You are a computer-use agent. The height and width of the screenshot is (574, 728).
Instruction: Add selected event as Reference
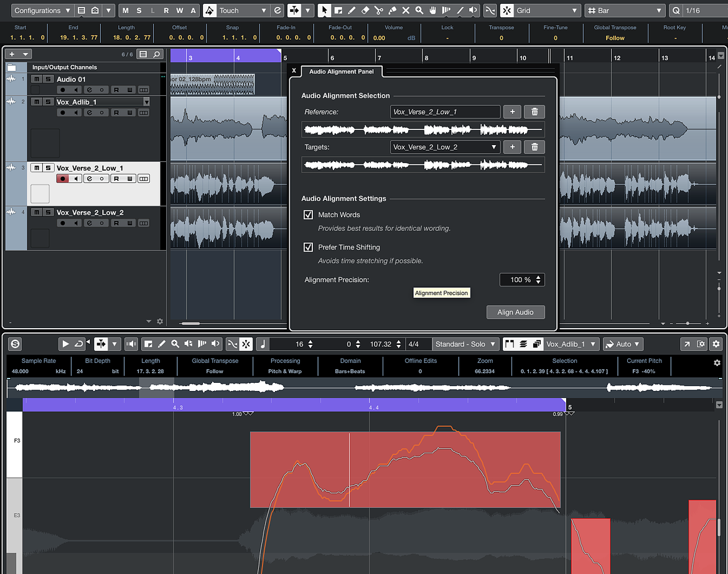(512, 112)
